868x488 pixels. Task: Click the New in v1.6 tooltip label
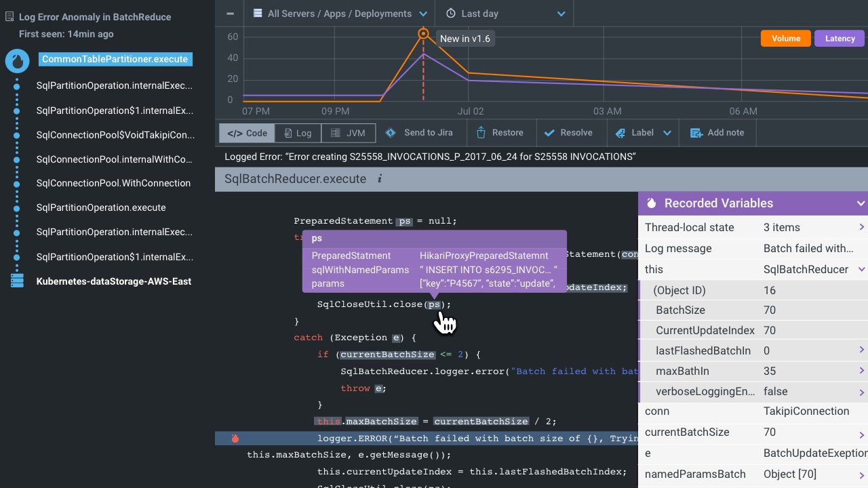click(x=465, y=39)
